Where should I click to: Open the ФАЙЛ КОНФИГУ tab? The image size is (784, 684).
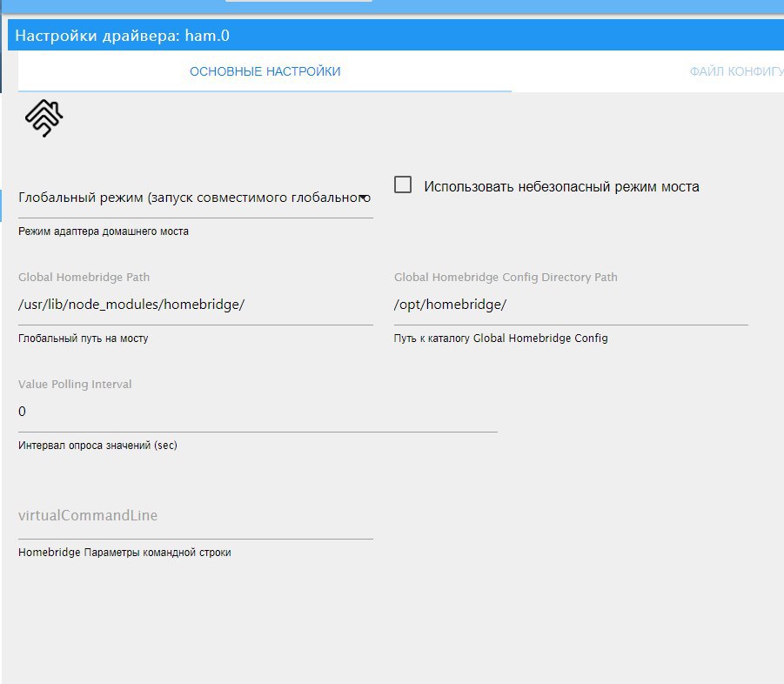(x=736, y=71)
